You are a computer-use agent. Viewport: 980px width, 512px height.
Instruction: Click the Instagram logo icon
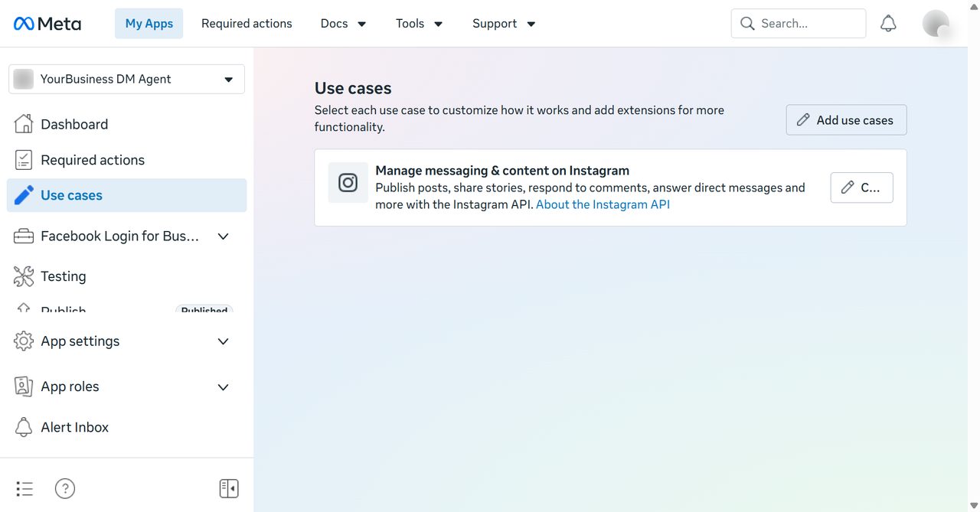pos(348,183)
